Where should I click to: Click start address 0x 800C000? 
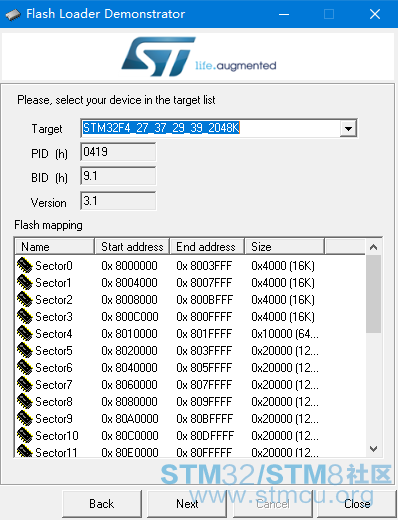pos(130,317)
